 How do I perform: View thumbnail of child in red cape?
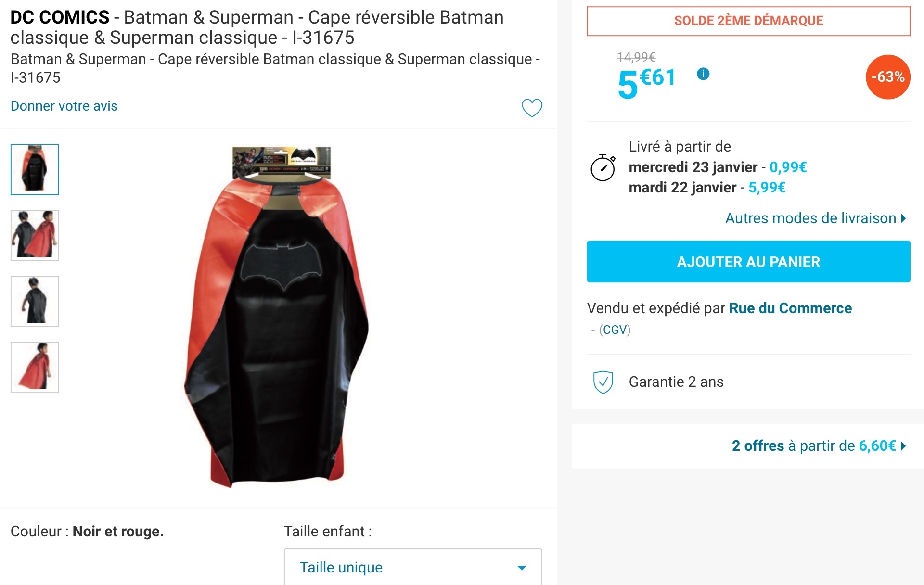tap(35, 367)
